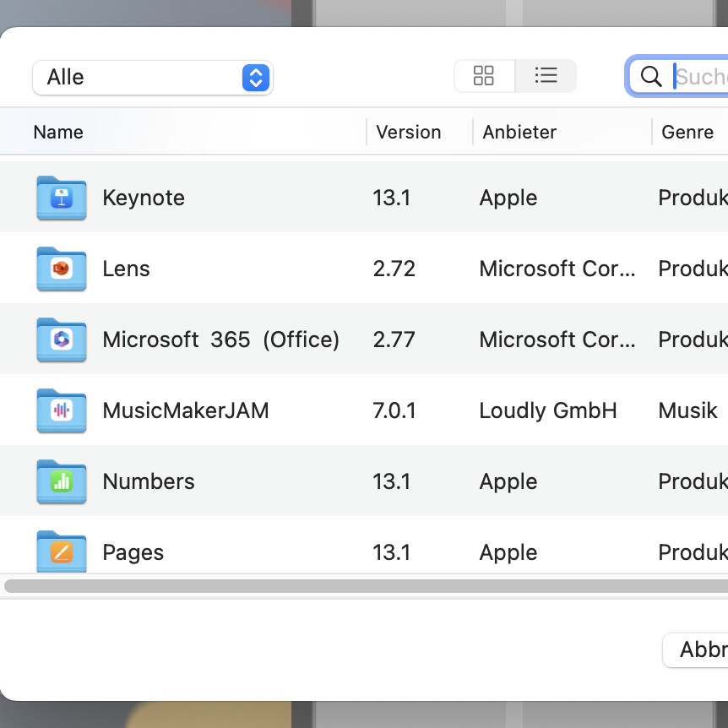This screenshot has height=728, width=728.
Task: Sort apps by the Version column
Action: point(408,132)
